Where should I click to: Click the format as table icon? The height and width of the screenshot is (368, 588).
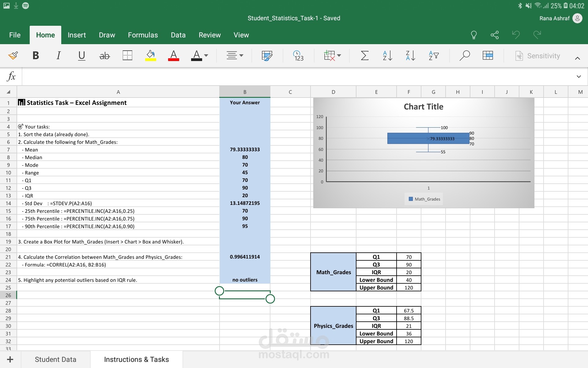tap(488, 56)
